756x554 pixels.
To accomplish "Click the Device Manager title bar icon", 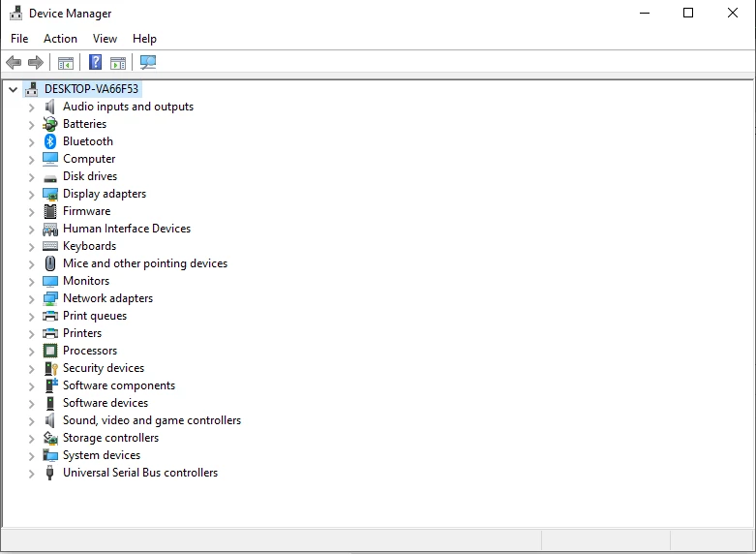I will coord(15,13).
